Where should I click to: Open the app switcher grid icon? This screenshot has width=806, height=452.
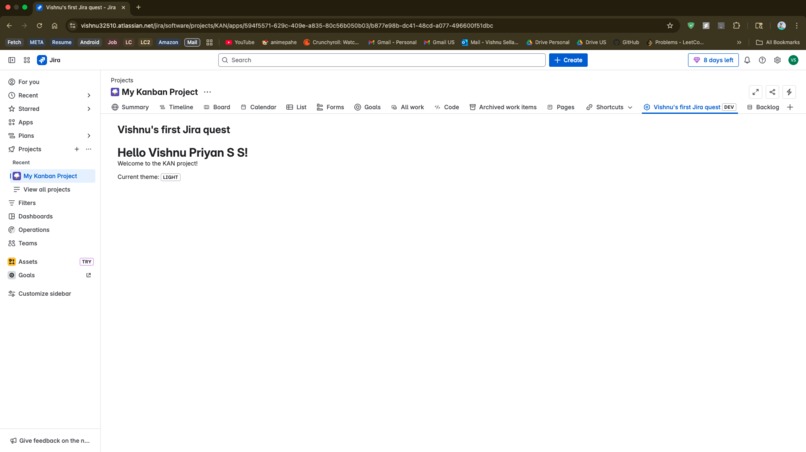point(27,60)
